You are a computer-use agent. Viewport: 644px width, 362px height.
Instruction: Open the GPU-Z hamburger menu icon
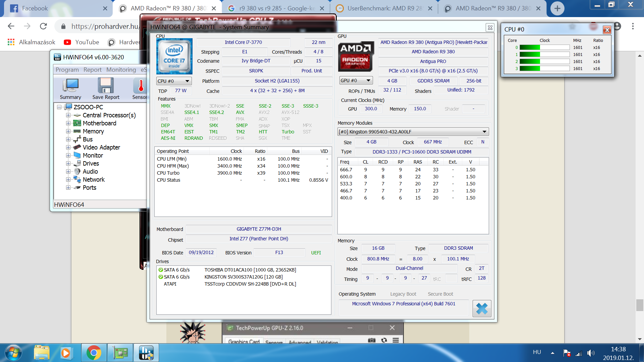[396, 340]
